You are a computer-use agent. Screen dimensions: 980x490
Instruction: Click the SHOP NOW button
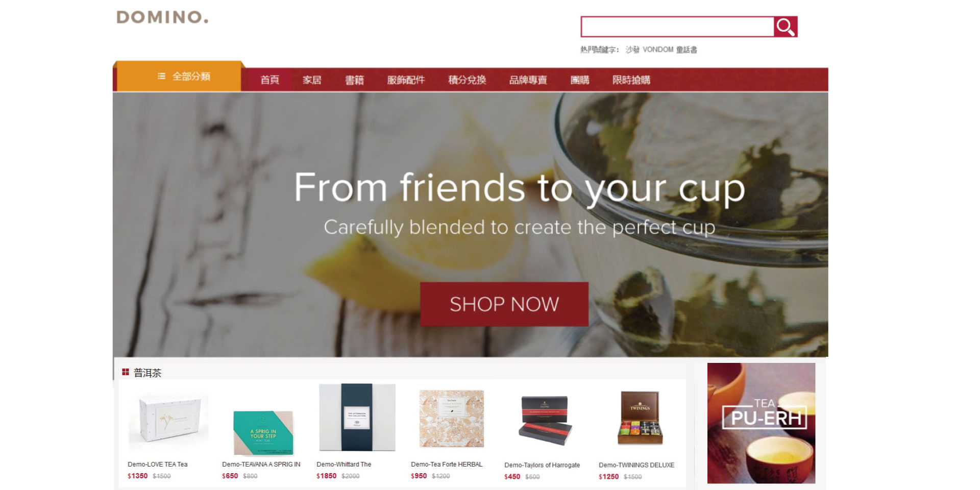pos(504,304)
